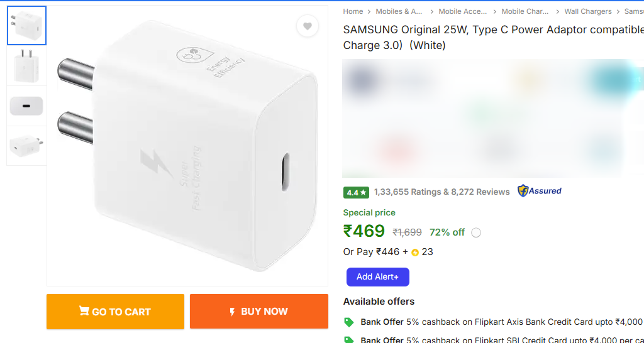Click the info circle beside 72% off
644x343 pixels.
coord(476,232)
